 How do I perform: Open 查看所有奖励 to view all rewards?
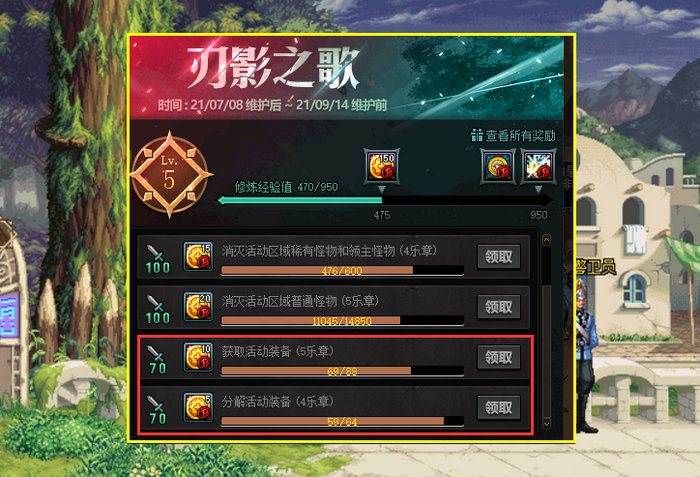pyautogui.click(x=513, y=135)
